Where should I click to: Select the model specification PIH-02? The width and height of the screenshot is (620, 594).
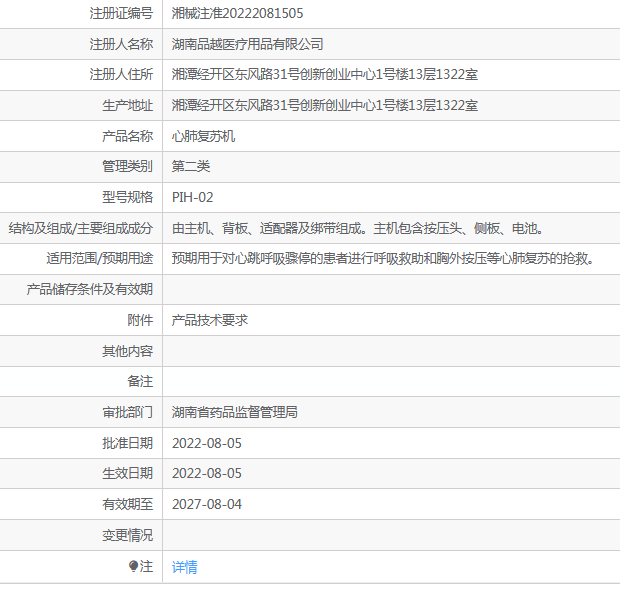193,197
